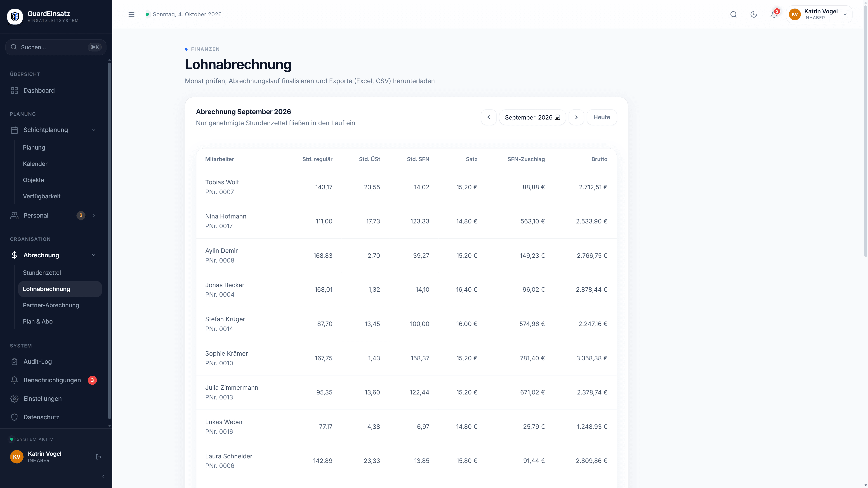Select Lohnabrechnung sidebar item
The image size is (868, 488).
60,289
